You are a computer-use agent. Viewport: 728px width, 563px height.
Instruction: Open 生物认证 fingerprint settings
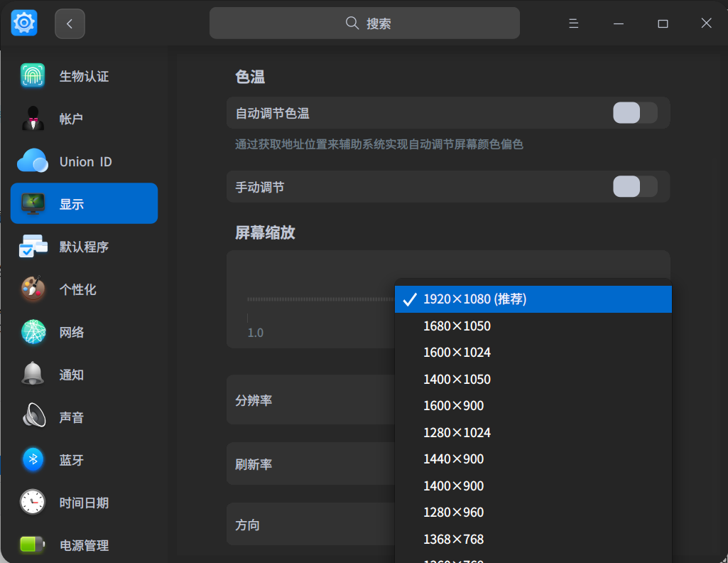click(x=84, y=76)
